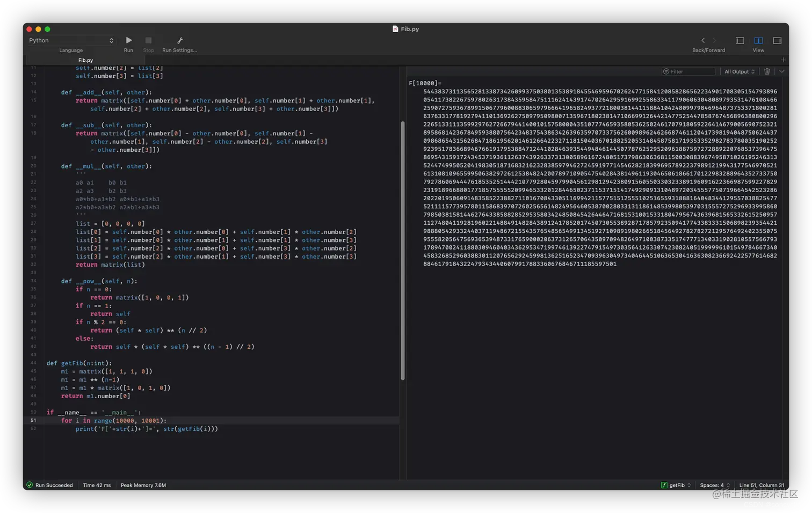Open the All Output dropdown
This screenshot has width=812, height=513.
pos(740,71)
